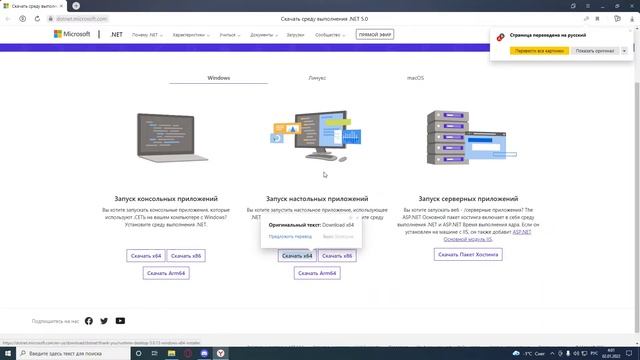Viewport: 640px width, 360px height.
Task: Open translation options dropdown arrow
Action: (624, 51)
